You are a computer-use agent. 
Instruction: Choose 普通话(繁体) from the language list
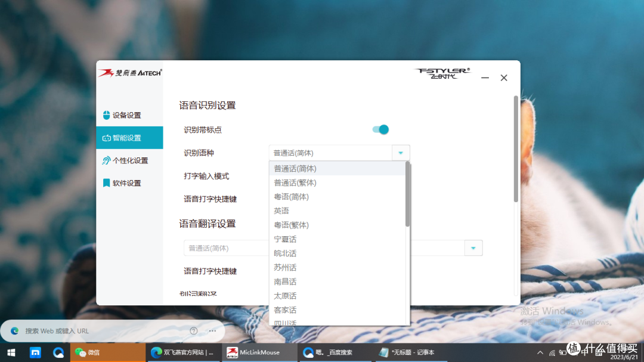click(x=337, y=182)
